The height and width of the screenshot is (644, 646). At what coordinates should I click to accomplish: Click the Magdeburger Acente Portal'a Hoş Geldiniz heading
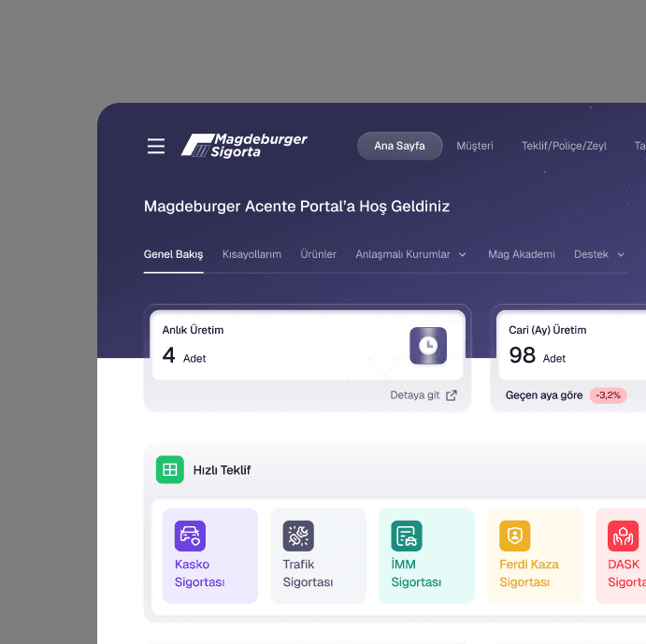296,207
